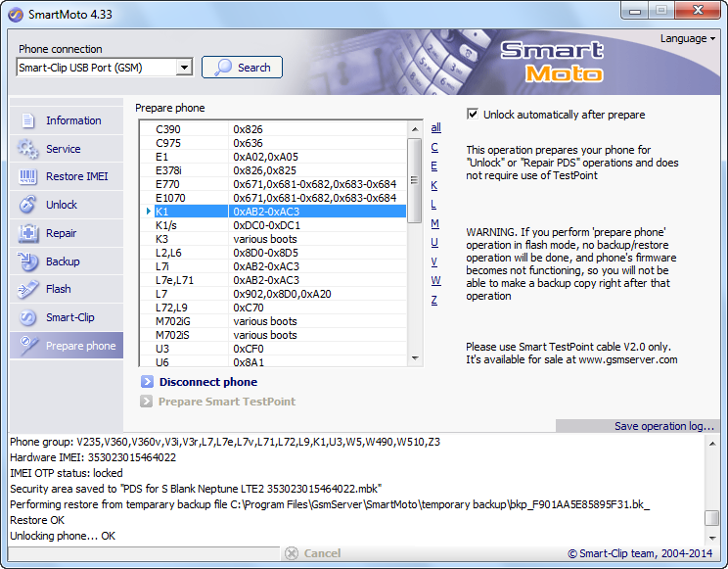Filter phone list by 'all'
Image resolution: width=728 pixels, height=569 pixels.
(x=436, y=127)
